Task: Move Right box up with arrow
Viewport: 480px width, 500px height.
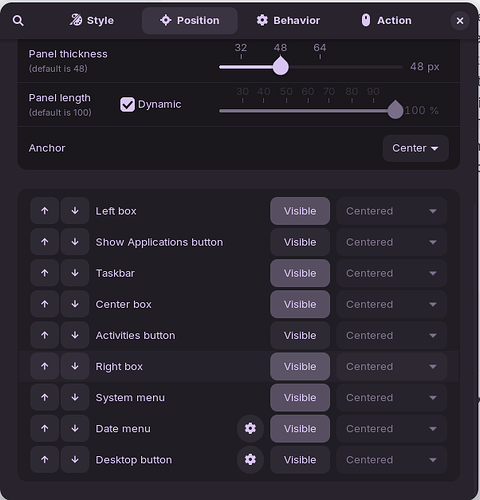Action: pyautogui.click(x=45, y=366)
